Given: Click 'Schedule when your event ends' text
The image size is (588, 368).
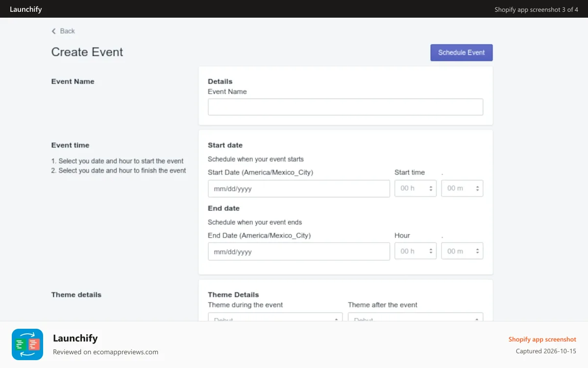Looking at the screenshot, I should click(255, 222).
